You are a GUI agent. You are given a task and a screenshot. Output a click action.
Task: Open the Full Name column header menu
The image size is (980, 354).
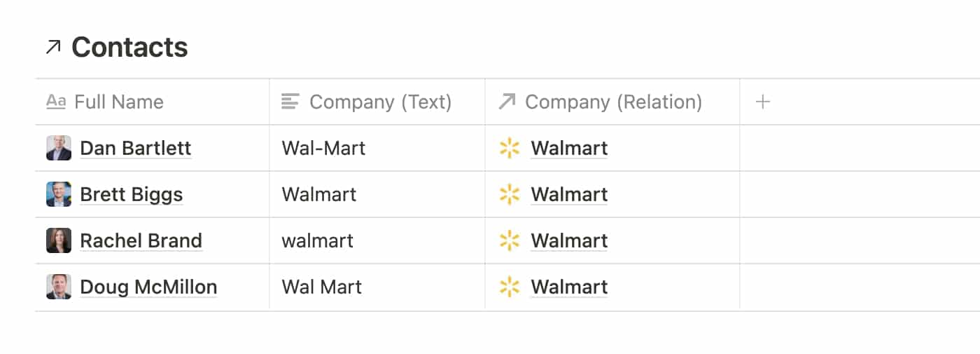(118, 102)
